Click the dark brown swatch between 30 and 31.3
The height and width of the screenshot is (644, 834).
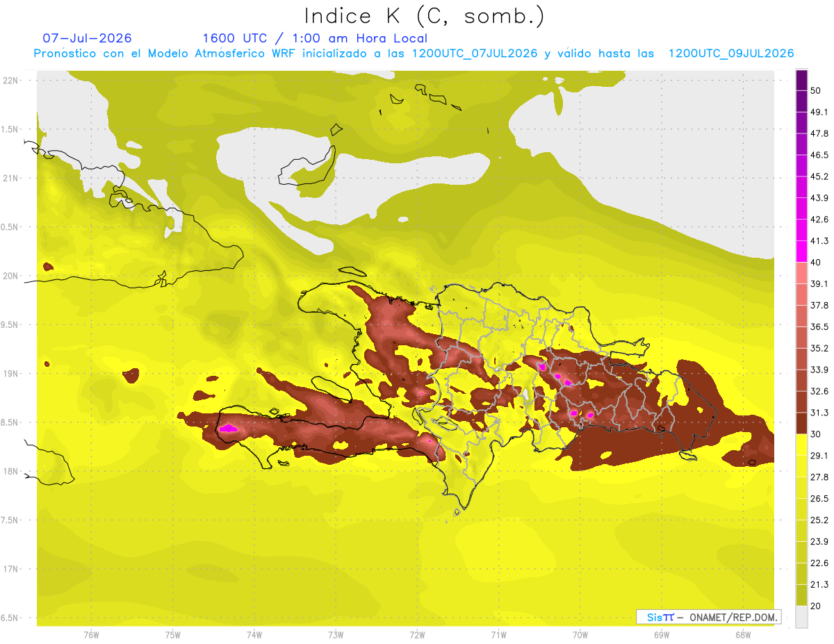click(801, 423)
